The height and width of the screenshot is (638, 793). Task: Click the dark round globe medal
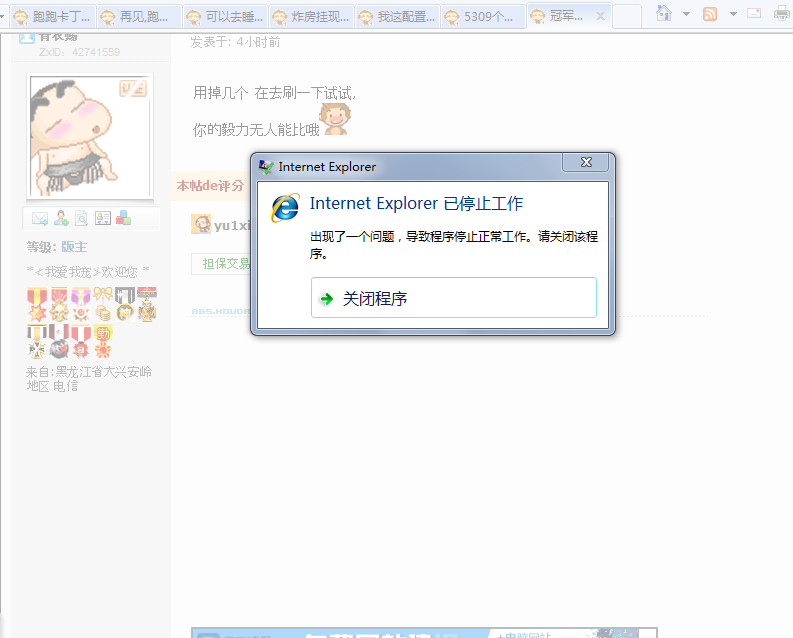[59, 342]
